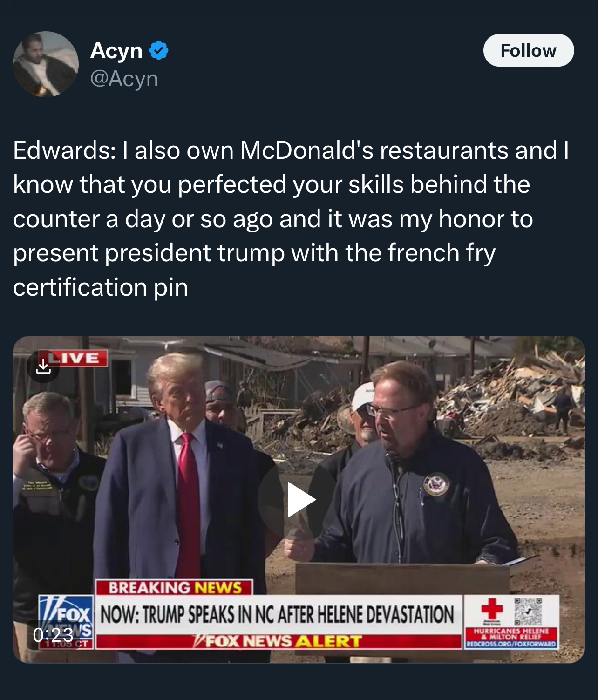
Task: Visit the @Acyn handle link
Action: coord(124,79)
